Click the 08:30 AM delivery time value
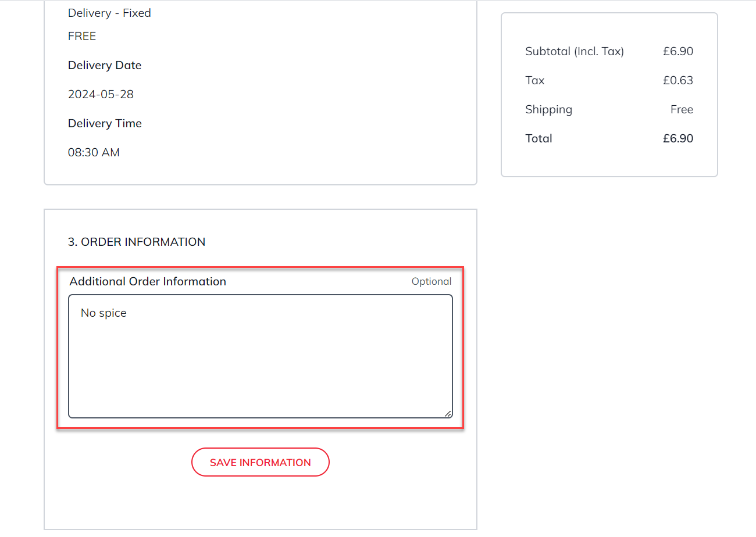 (x=94, y=153)
